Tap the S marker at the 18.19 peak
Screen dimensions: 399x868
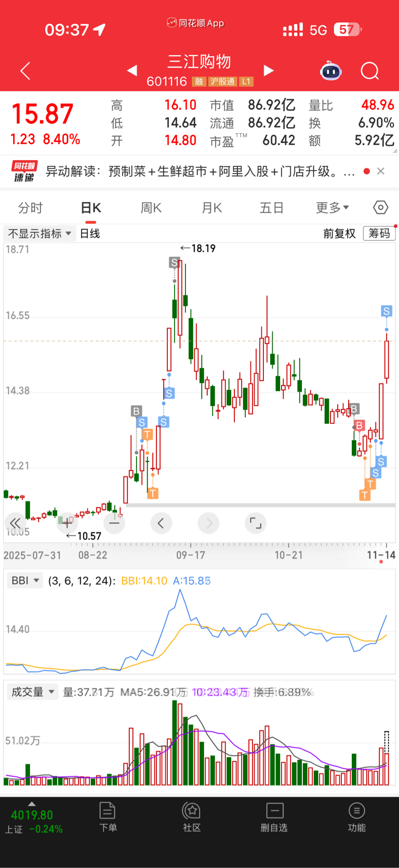click(x=174, y=263)
